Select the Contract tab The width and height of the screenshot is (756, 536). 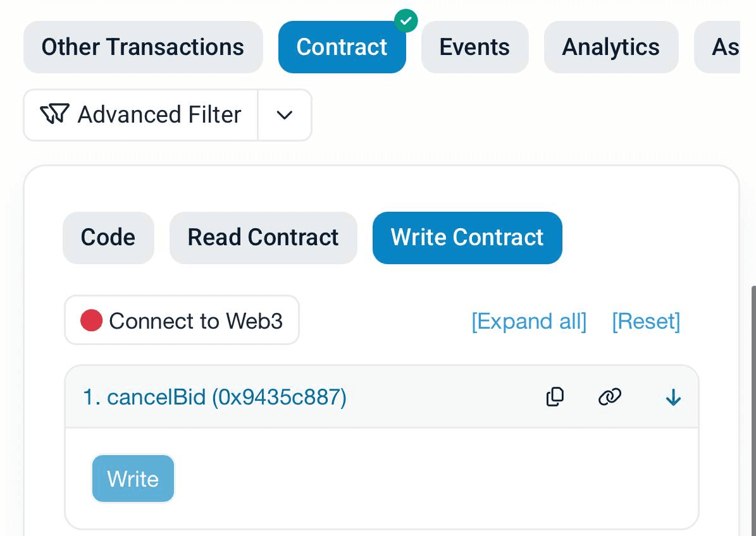point(342,47)
